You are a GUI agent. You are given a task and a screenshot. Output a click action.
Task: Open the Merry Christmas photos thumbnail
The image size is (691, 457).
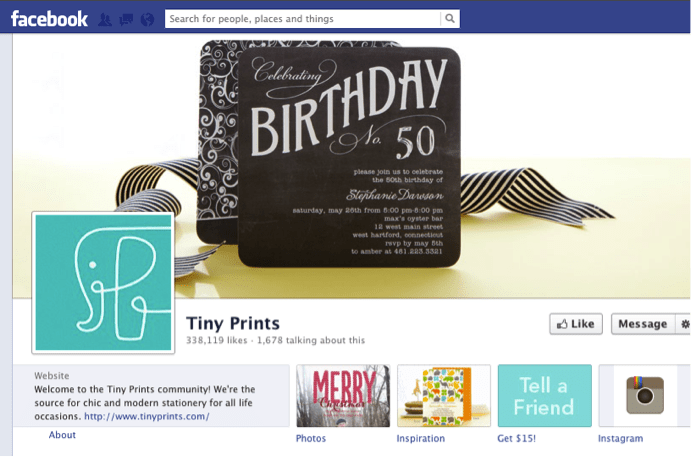(343, 395)
